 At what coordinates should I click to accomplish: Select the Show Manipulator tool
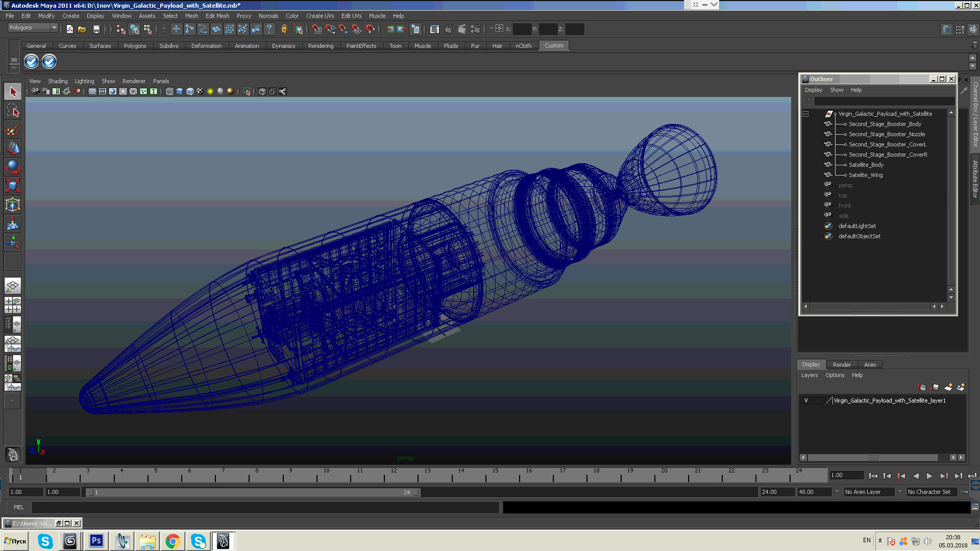pyautogui.click(x=13, y=242)
